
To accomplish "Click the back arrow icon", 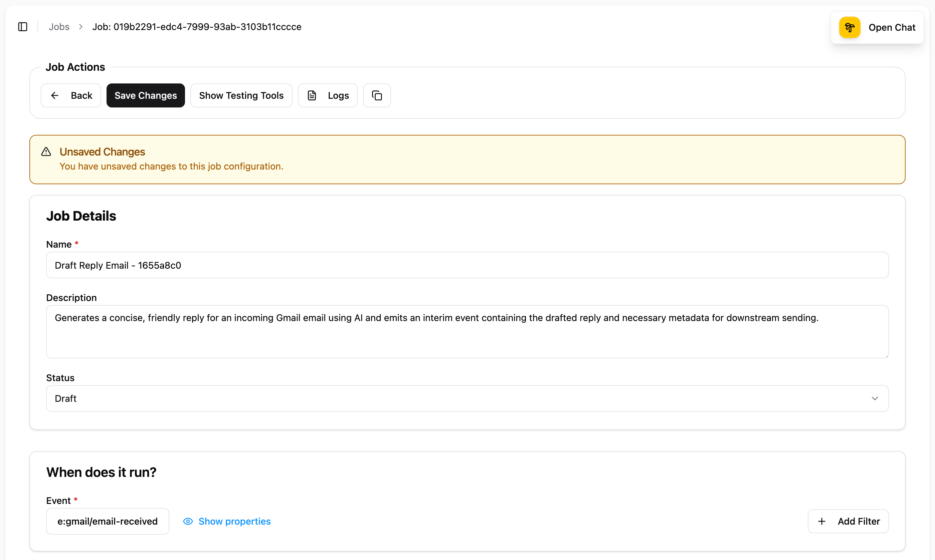I will point(55,95).
